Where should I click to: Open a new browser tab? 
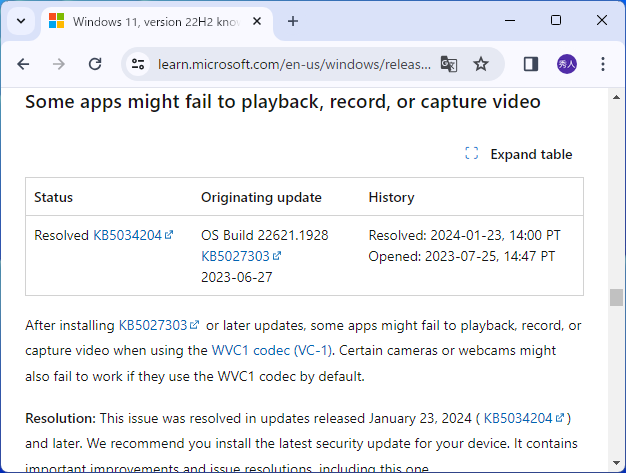coord(293,21)
